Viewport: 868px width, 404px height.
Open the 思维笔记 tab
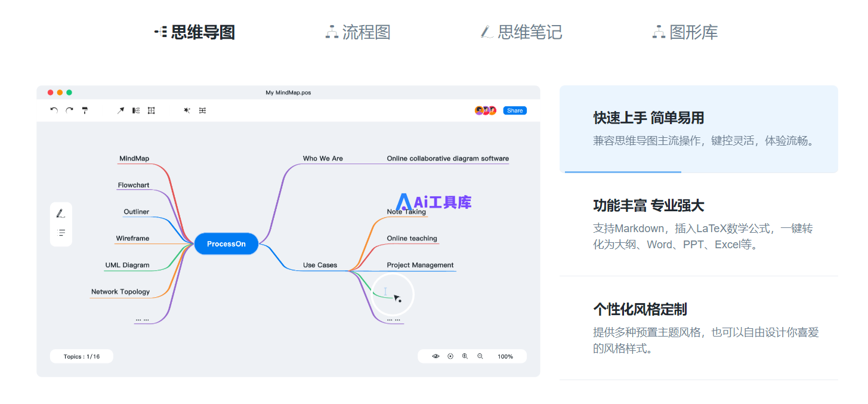[x=521, y=32]
